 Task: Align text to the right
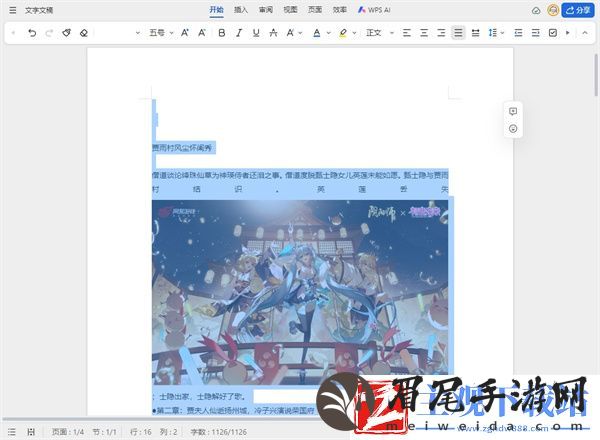pos(441,33)
